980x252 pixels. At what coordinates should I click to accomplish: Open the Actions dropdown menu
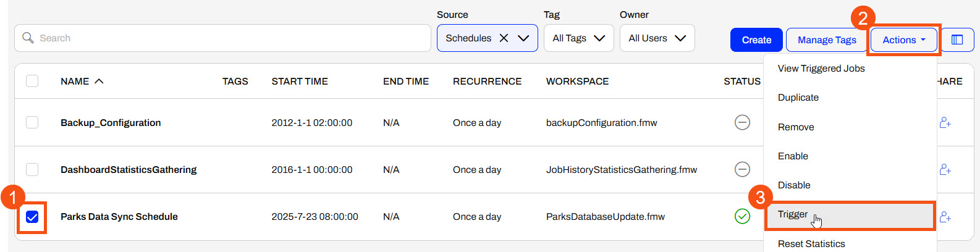click(x=903, y=40)
